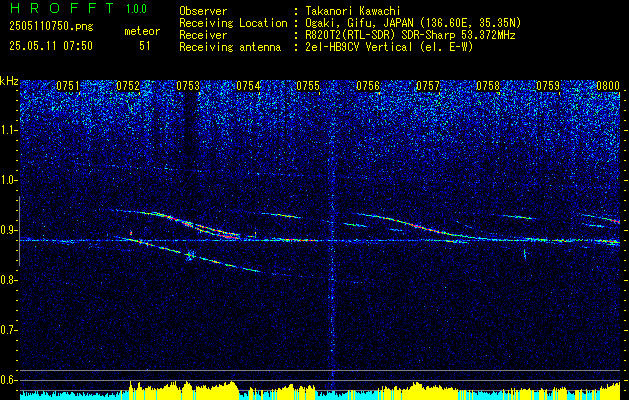Click the Receiving antenna label
Screen dimensions: 629x400
(230, 47)
